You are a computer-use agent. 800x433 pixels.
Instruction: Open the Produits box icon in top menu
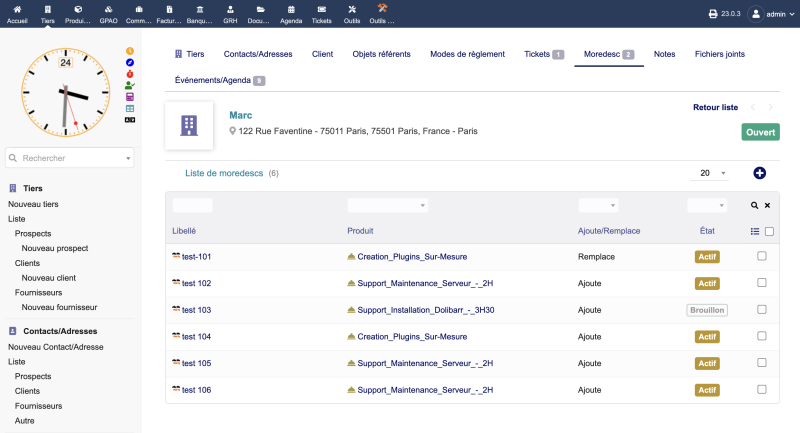[x=78, y=9]
